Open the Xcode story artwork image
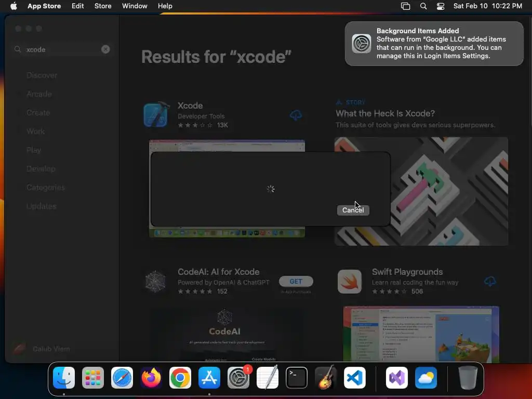The width and height of the screenshot is (532, 399). (421, 191)
